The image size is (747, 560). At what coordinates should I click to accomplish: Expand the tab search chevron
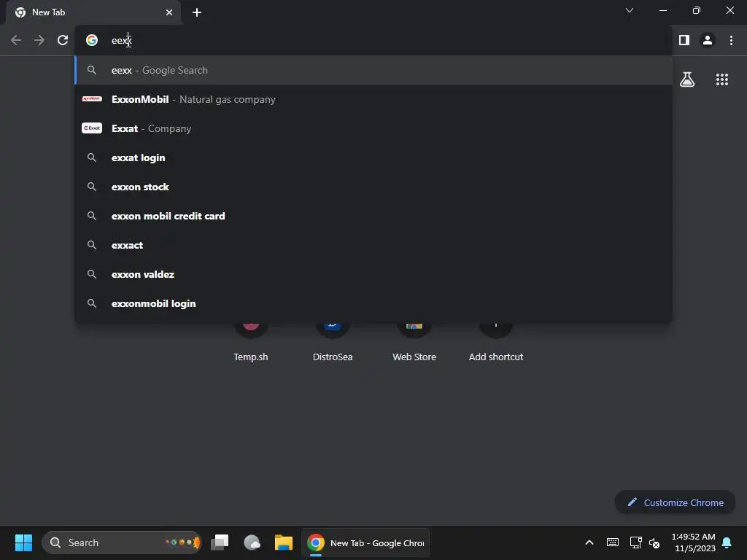630,10
